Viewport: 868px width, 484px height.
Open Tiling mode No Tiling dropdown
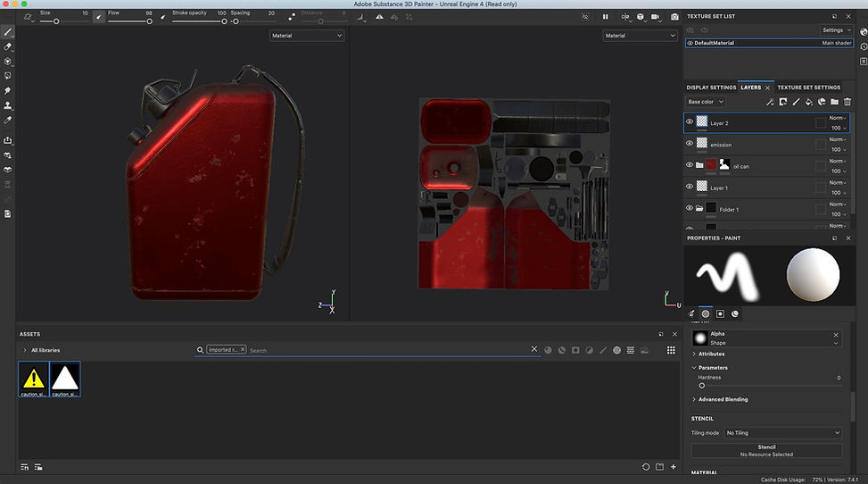[x=782, y=433]
